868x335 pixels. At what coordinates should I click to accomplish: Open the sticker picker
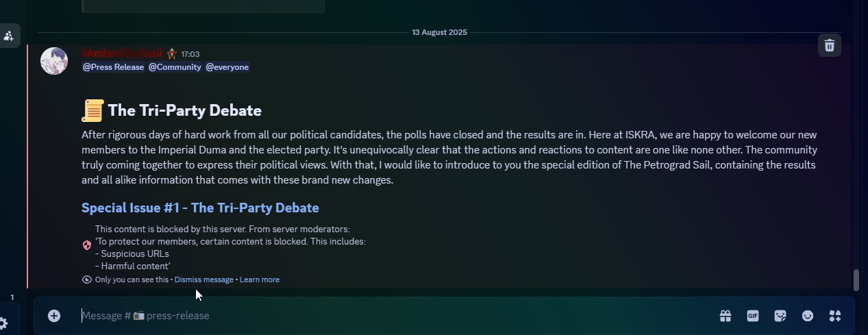click(x=780, y=316)
